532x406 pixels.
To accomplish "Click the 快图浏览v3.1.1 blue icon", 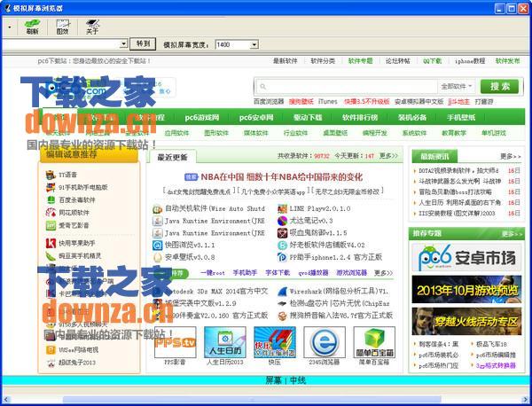I will tap(158, 246).
